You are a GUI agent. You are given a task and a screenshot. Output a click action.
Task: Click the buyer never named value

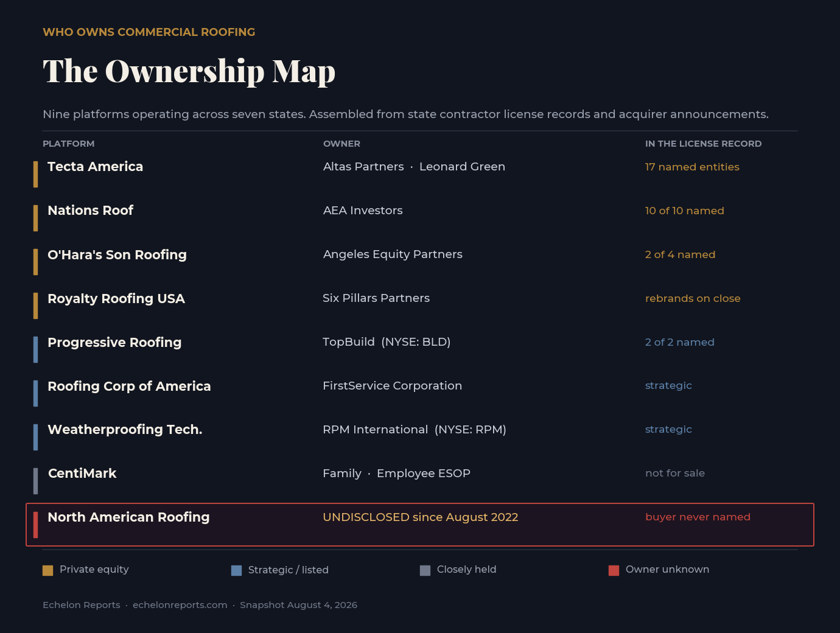[698, 517]
